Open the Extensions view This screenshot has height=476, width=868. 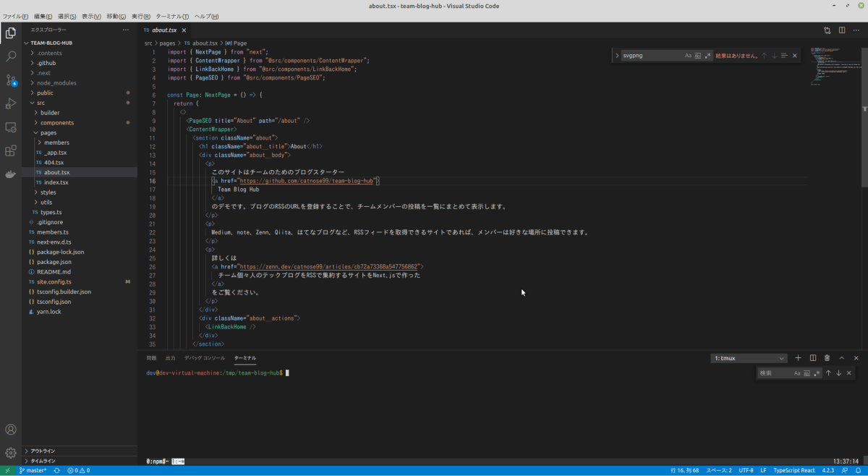(11, 151)
